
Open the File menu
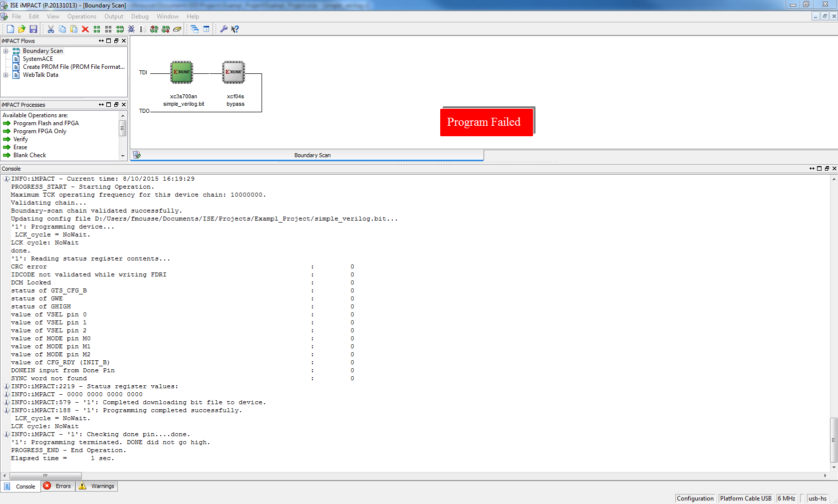point(16,16)
